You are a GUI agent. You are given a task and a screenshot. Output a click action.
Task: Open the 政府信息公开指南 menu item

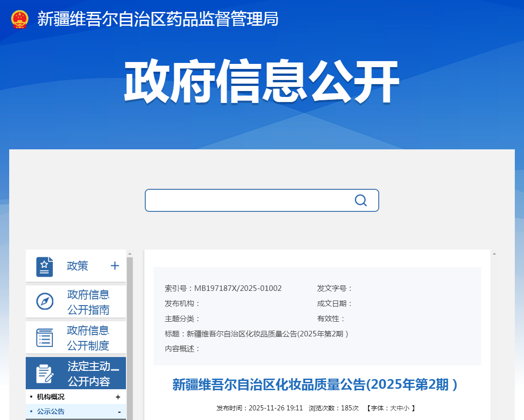(76, 302)
